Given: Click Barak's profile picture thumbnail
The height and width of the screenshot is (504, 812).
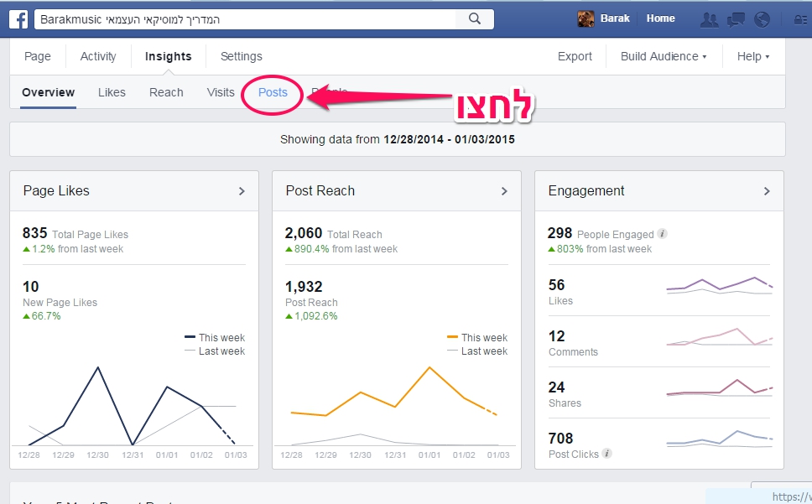Looking at the screenshot, I should point(586,19).
